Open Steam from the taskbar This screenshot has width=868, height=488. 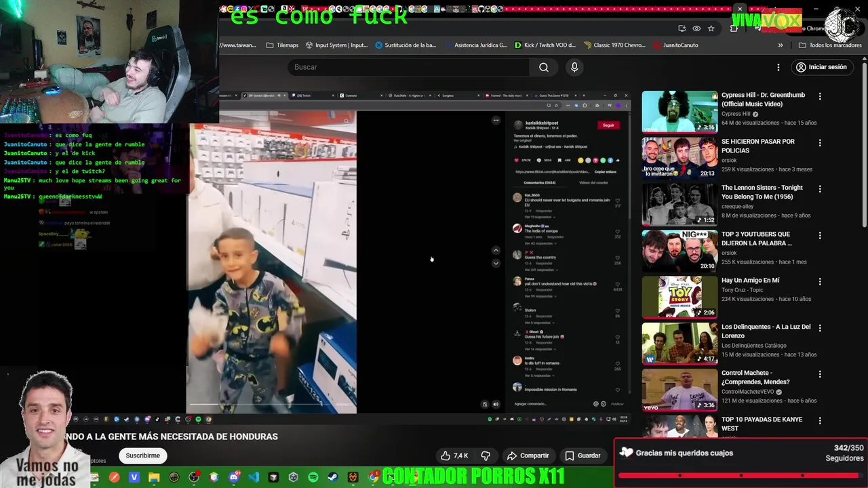pyautogui.click(x=333, y=477)
